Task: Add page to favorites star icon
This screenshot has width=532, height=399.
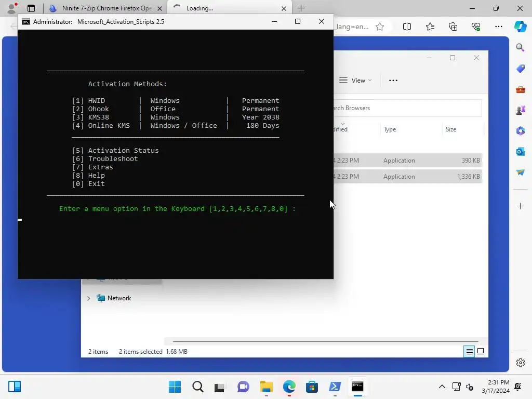Action: pyautogui.click(x=380, y=27)
